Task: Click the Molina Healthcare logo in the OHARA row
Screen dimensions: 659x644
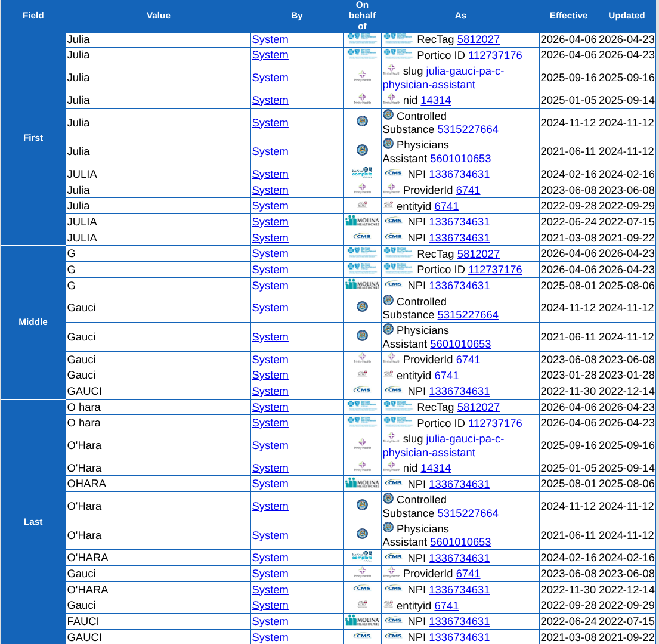Action: tap(362, 483)
